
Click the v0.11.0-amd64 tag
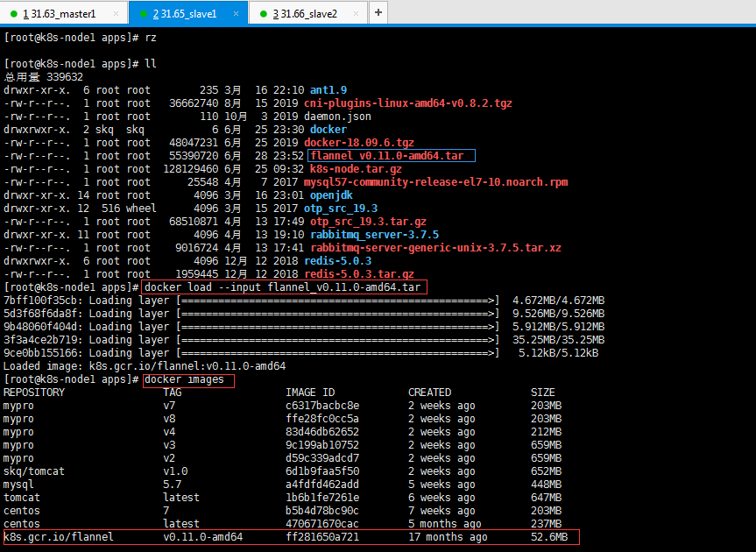click(x=203, y=537)
